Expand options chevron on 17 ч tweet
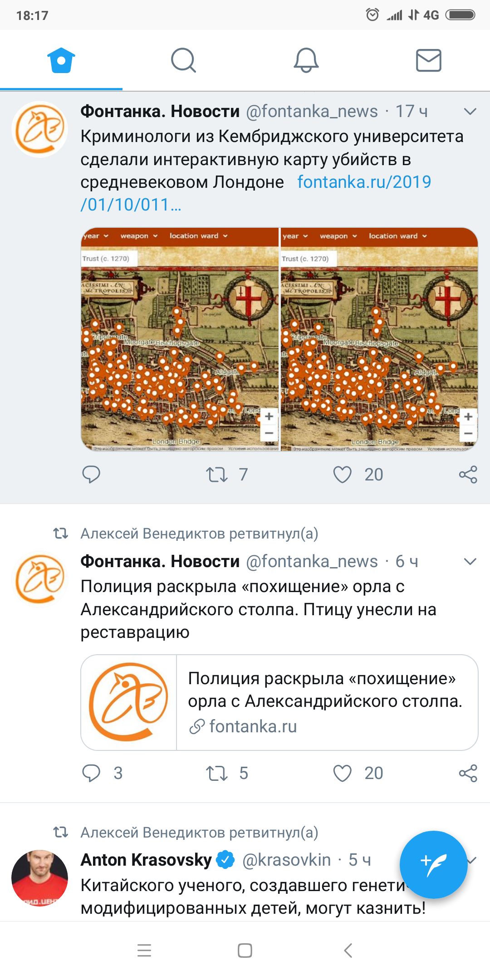The image size is (490, 980). pos(470,111)
